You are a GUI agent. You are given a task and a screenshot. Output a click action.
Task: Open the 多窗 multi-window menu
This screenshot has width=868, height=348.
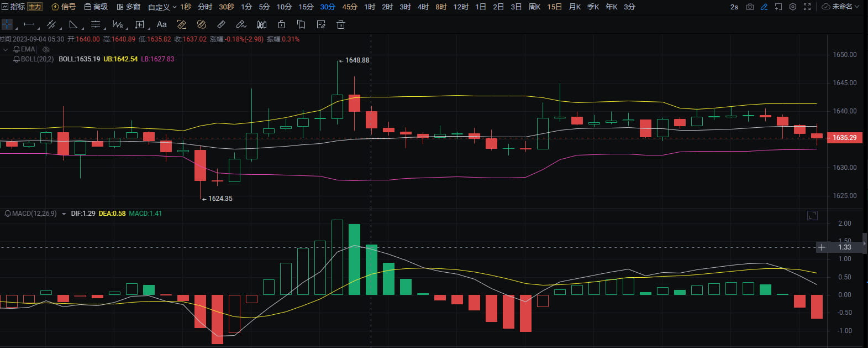128,7
